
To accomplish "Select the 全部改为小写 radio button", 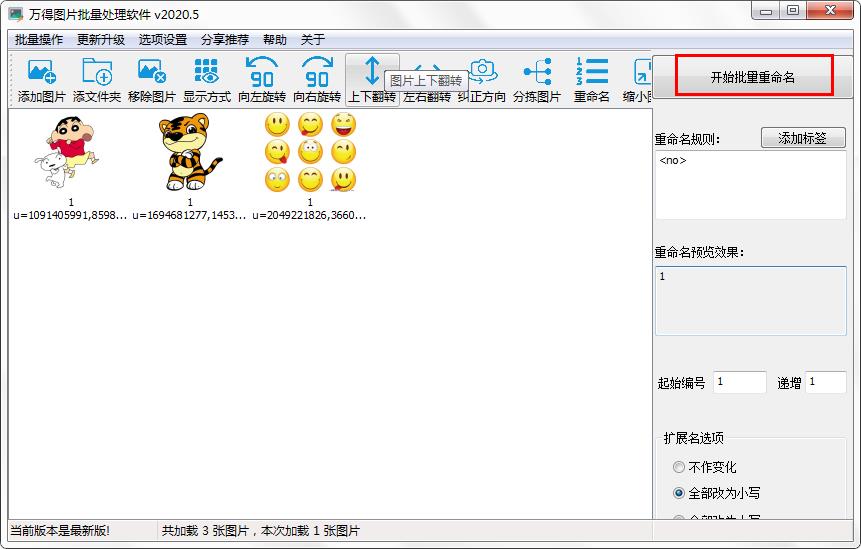I will tap(680, 493).
